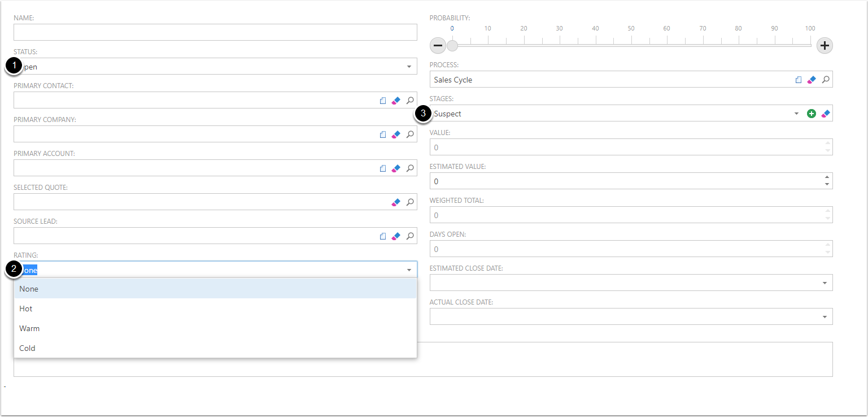This screenshot has width=868, height=417.
Task: Clear the Primary Company field with eraser icon
Action: tap(396, 134)
